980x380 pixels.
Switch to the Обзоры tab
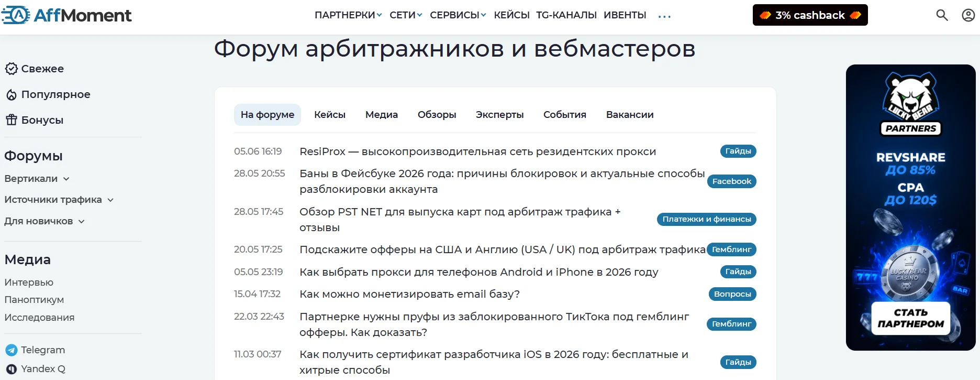point(437,115)
